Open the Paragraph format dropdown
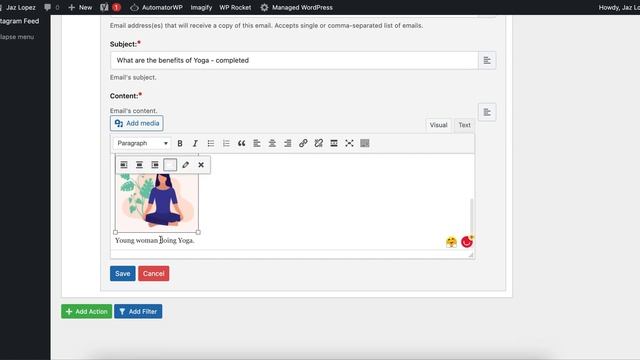640x360 pixels. [142, 143]
